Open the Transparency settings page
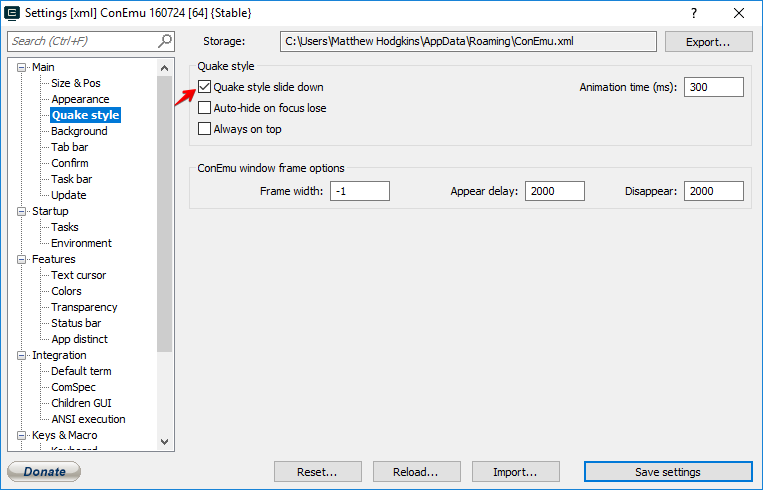This screenshot has width=763, height=490. click(84, 307)
